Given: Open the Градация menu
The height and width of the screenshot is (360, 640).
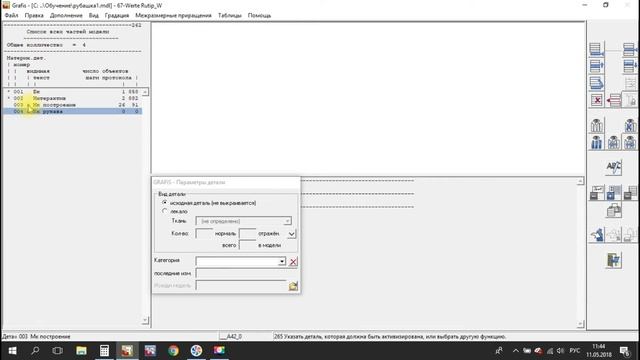Looking at the screenshot, I should 117,16.
